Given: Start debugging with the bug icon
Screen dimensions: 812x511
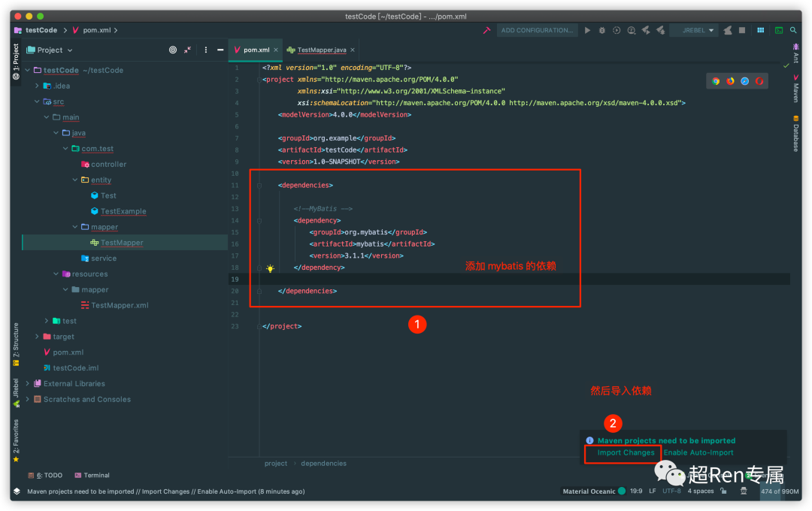Looking at the screenshot, I should 601,31.
